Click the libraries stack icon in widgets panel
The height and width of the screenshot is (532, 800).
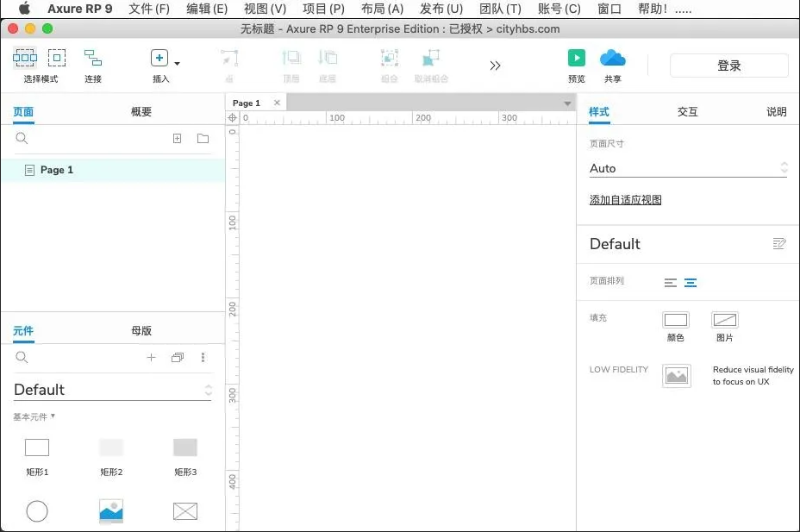tap(178, 358)
